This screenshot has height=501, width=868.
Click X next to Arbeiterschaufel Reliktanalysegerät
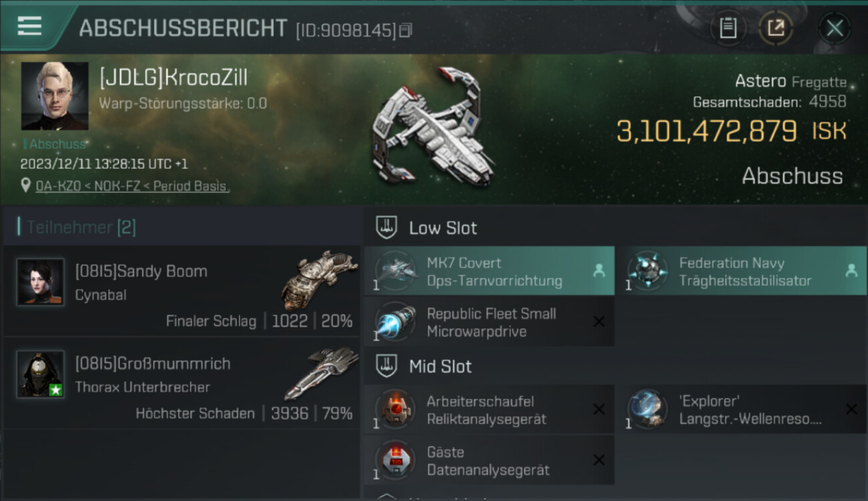coord(599,409)
